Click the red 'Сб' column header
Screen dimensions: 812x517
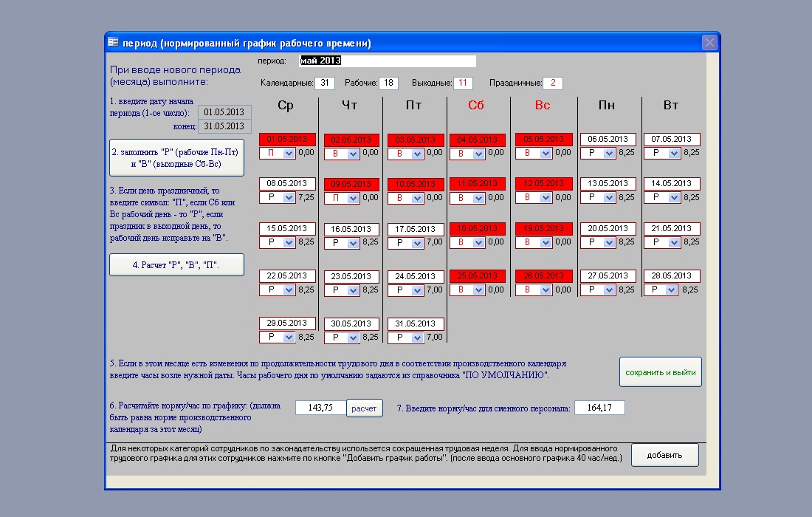pos(476,105)
